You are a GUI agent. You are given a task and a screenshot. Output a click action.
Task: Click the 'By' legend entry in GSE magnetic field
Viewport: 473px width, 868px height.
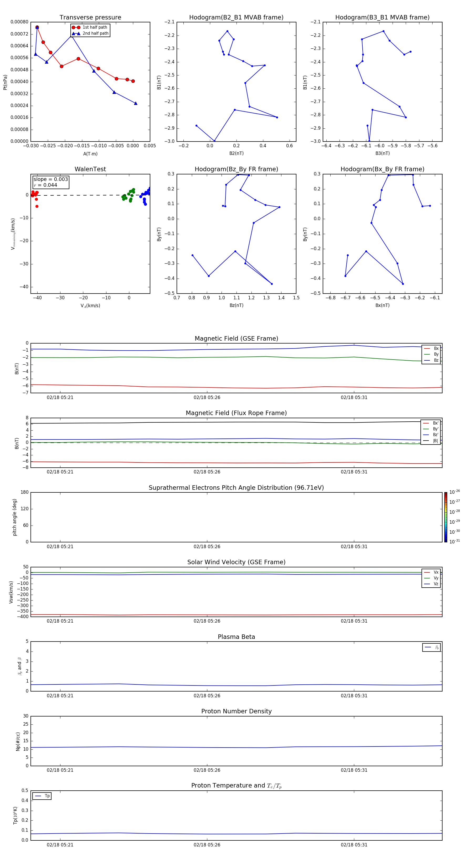[431, 354]
